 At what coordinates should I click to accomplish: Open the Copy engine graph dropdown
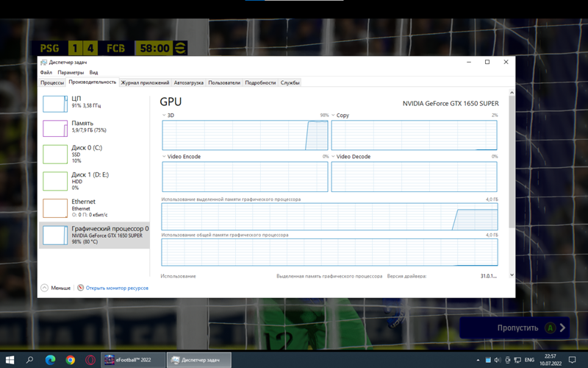click(x=334, y=116)
